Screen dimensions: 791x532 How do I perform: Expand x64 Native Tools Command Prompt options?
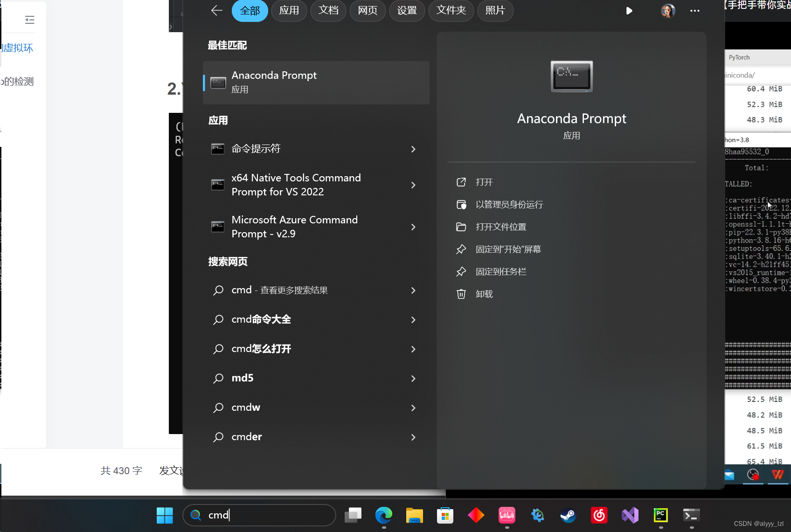[x=413, y=185]
